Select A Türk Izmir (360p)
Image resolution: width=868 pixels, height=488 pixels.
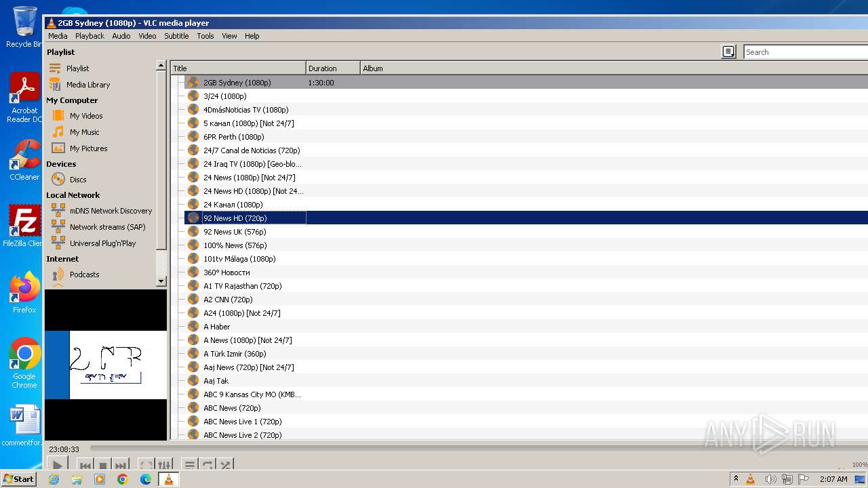click(526, 354)
